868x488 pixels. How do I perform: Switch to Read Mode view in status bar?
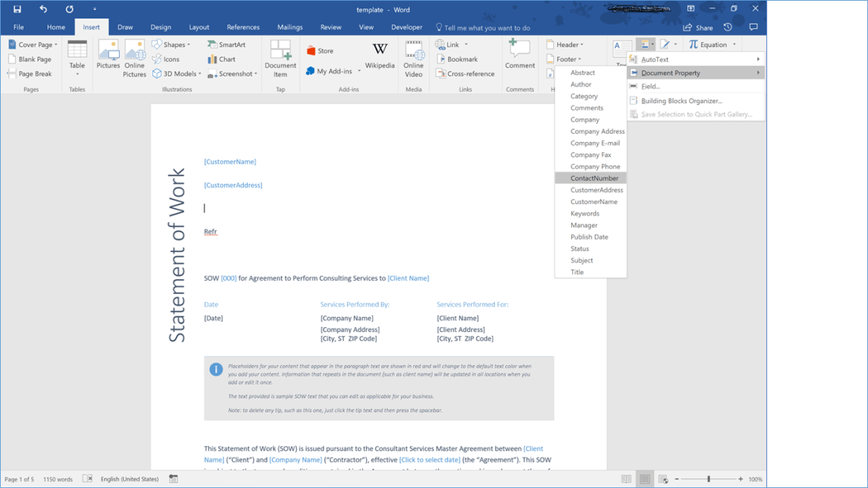[626, 479]
